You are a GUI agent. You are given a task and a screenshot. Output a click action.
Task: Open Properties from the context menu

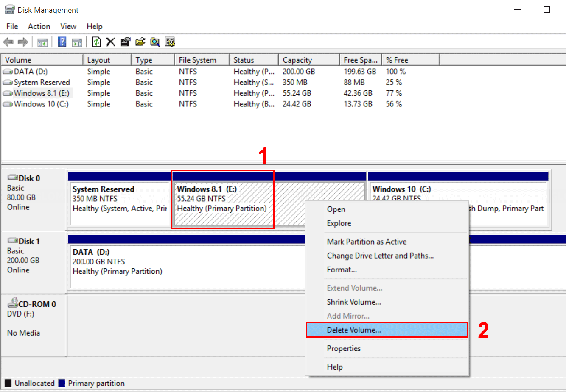tap(387, 348)
